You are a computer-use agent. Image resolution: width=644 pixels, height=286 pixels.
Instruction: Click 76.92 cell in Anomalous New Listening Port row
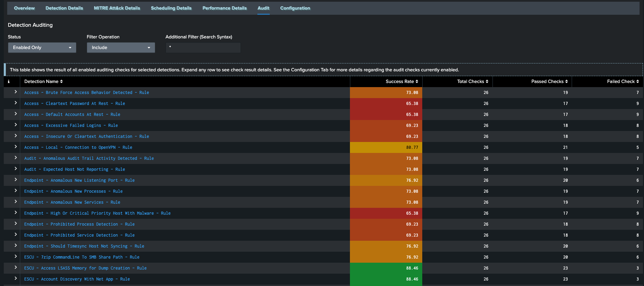pos(386,180)
